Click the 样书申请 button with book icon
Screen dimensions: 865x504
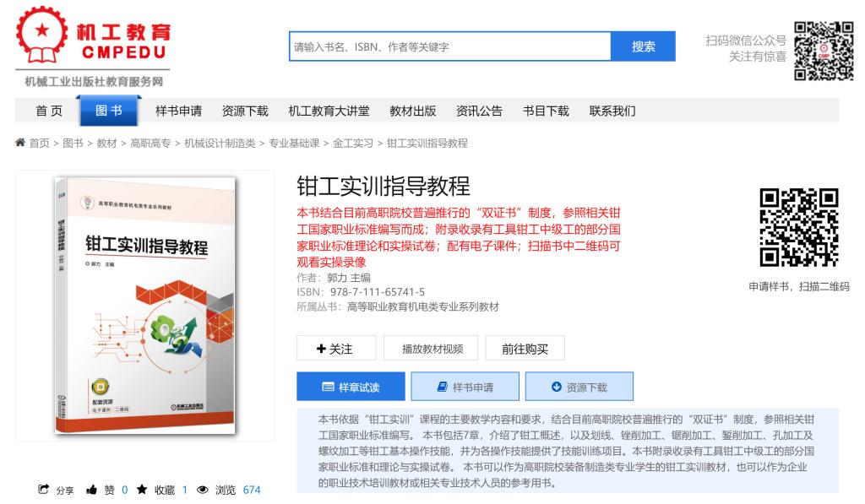[465, 387]
